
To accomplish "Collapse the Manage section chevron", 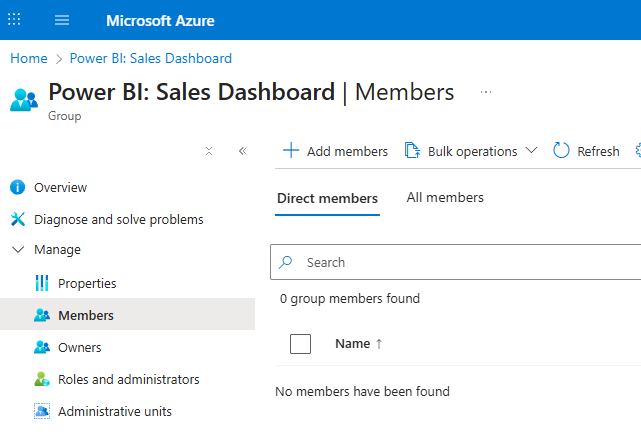I will tap(18, 249).
